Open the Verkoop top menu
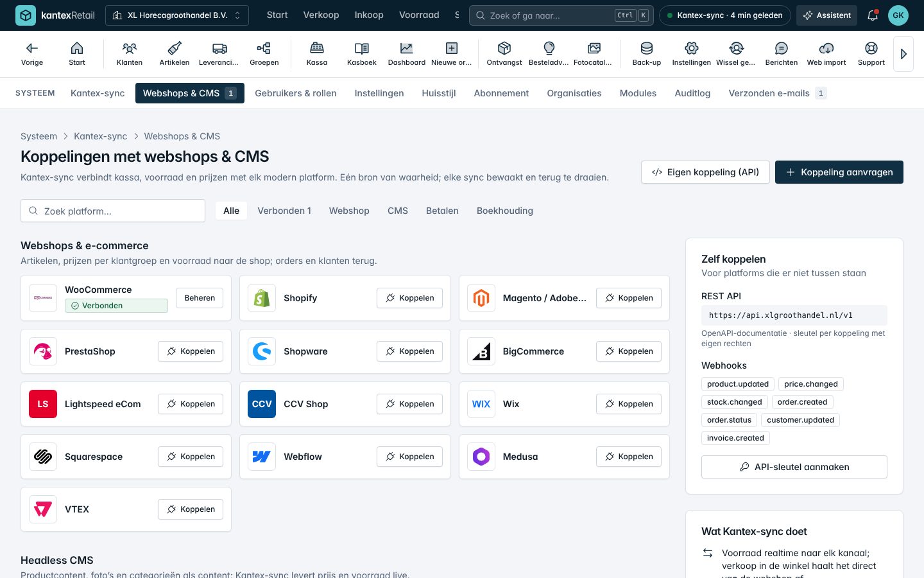This screenshot has height=578, width=924. click(x=321, y=15)
